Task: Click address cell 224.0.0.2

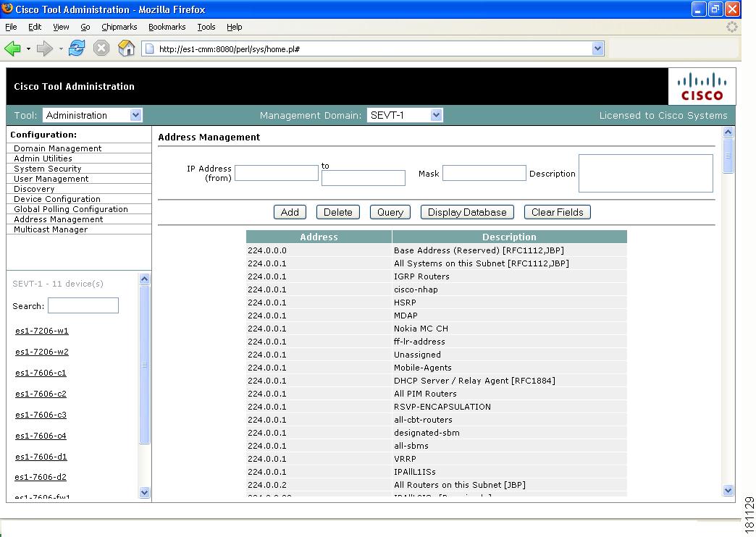Action: pyautogui.click(x=319, y=484)
